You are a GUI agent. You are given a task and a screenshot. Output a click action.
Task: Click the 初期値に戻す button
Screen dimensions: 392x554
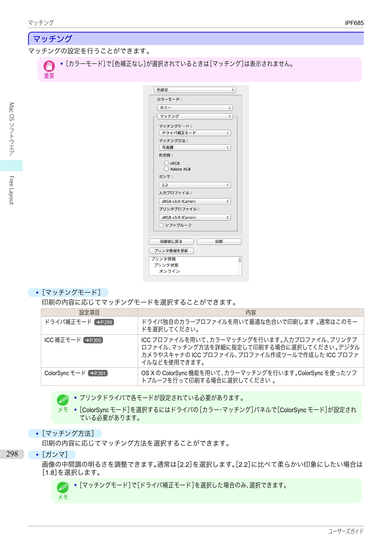[x=171, y=241]
